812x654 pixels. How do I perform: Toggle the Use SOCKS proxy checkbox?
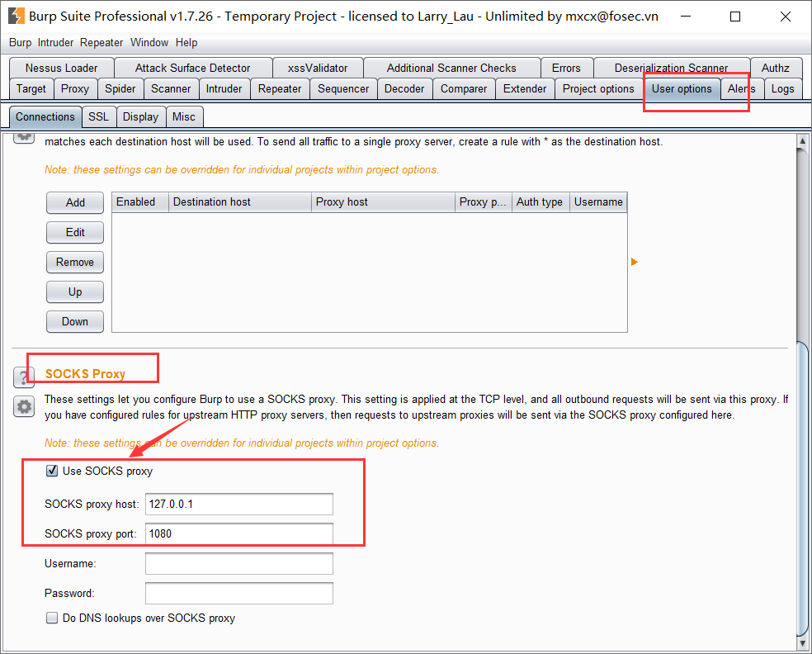pyautogui.click(x=52, y=471)
